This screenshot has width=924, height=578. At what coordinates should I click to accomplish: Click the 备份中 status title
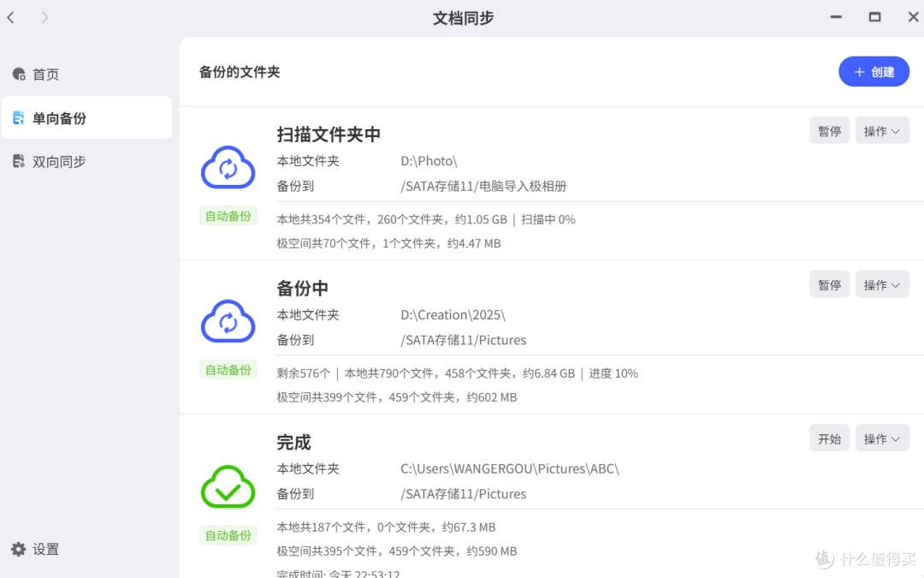click(x=302, y=288)
